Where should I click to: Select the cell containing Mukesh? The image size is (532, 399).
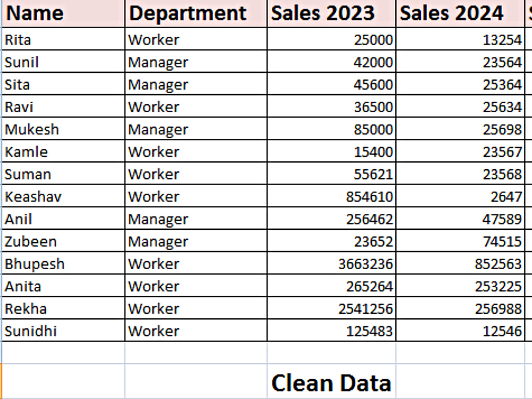click(63, 129)
